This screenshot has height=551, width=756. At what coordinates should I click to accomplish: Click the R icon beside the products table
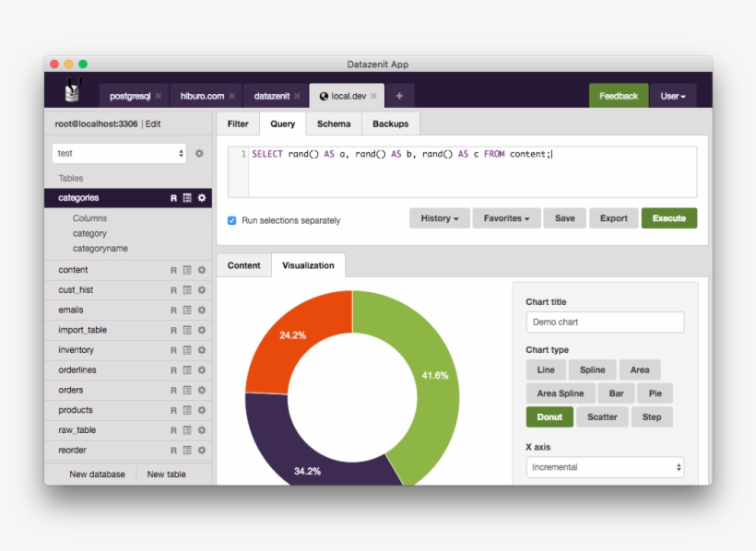click(x=173, y=410)
